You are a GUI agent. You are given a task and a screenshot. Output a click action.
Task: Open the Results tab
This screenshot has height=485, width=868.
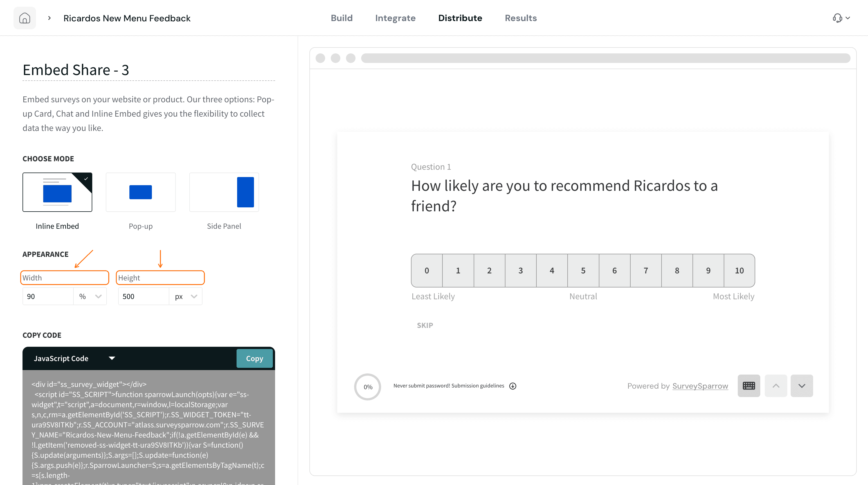(x=521, y=18)
